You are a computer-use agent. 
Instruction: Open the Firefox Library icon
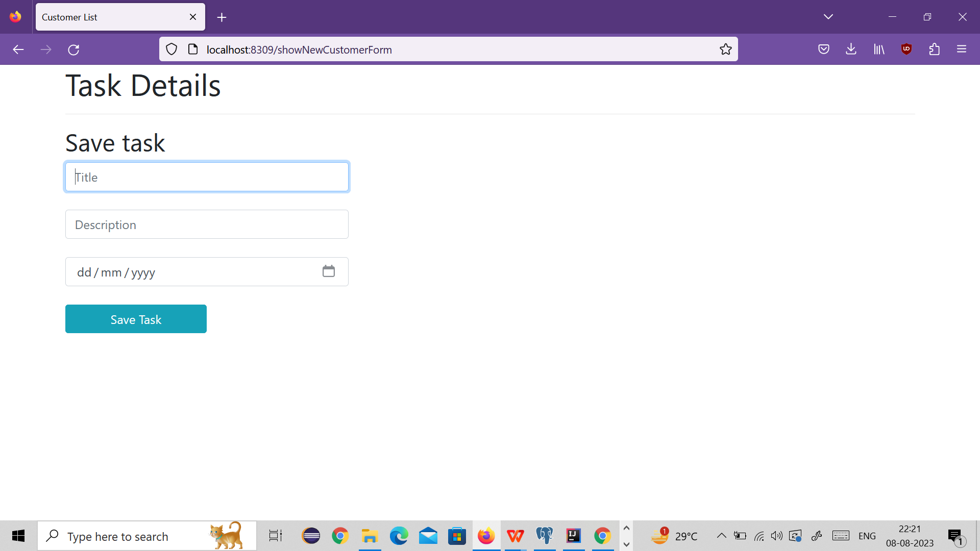pyautogui.click(x=879, y=49)
